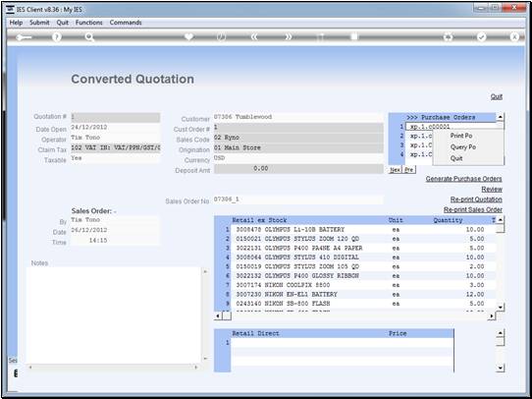The height and width of the screenshot is (399, 532).
Task: Click the Nex button under Purchase Orders
Action: point(395,170)
